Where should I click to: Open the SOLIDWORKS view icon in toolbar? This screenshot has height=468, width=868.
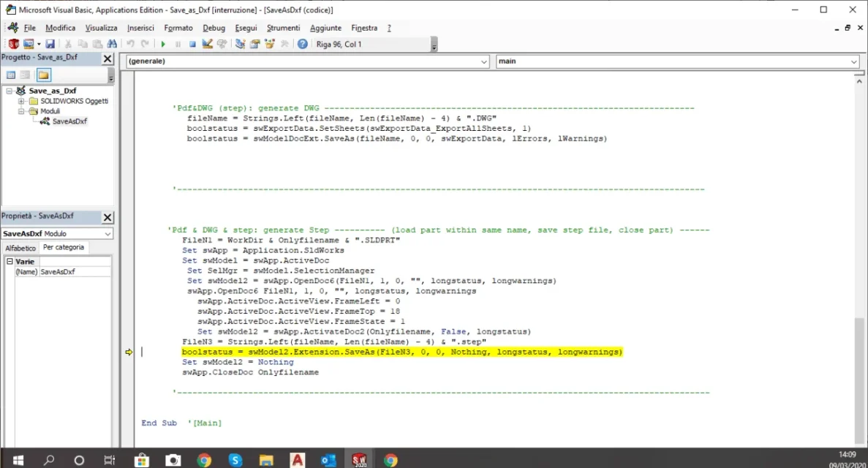tap(13, 44)
